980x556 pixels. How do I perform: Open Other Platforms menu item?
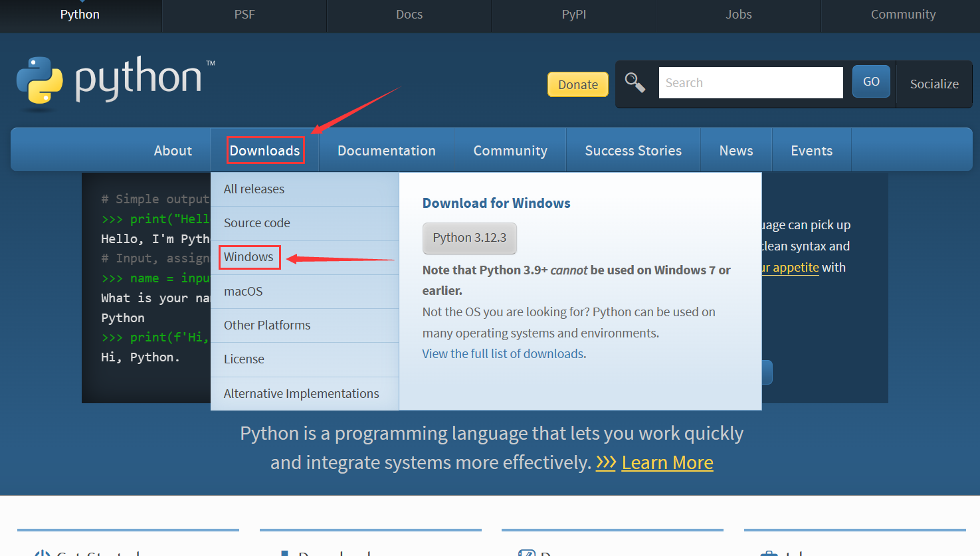[x=267, y=325]
